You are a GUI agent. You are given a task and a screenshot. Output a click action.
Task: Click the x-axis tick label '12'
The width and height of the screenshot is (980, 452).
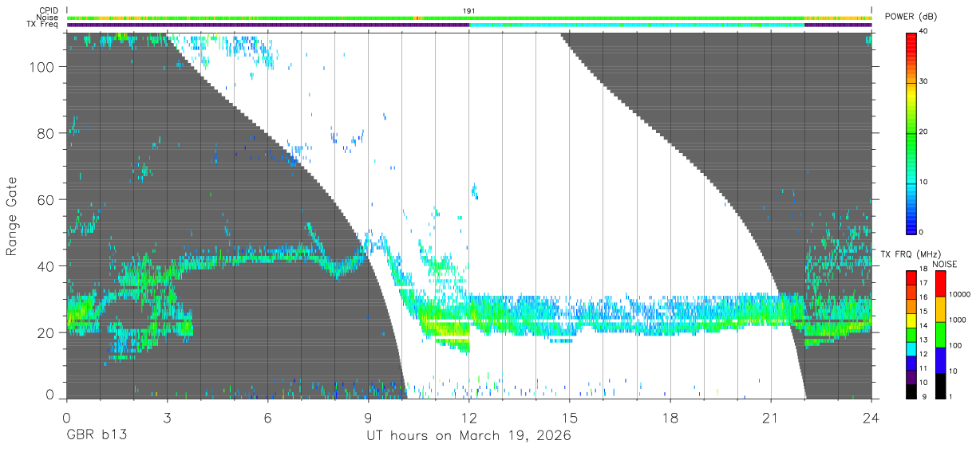[x=469, y=417]
